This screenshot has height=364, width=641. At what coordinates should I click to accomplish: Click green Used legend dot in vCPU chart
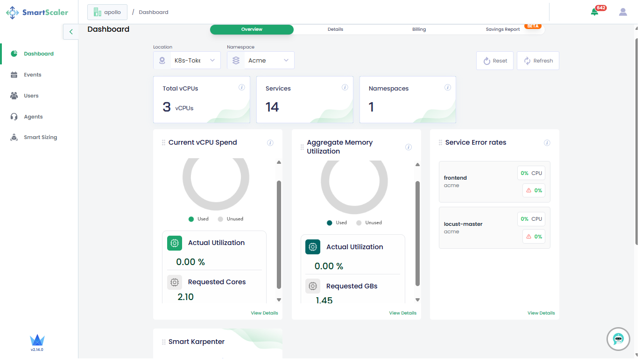tap(191, 219)
